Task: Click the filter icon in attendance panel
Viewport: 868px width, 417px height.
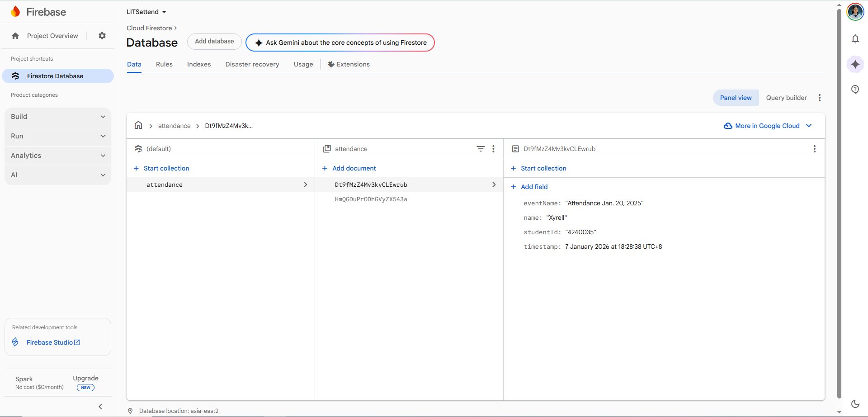Action: [x=480, y=148]
